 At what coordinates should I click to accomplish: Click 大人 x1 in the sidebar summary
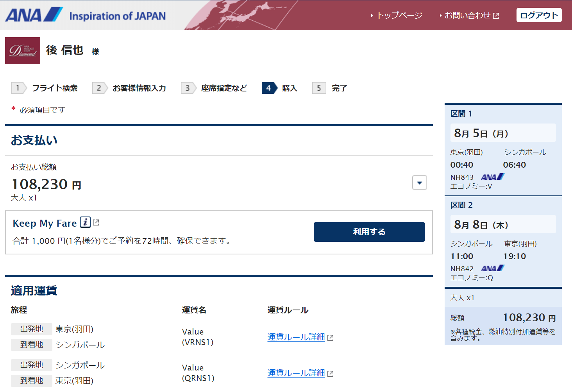click(462, 298)
